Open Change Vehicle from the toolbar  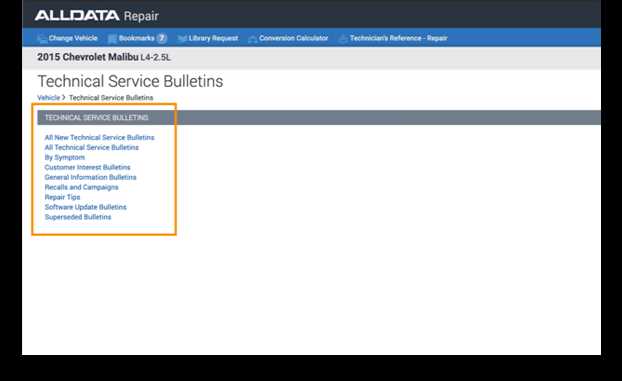(x=73, y=38)
